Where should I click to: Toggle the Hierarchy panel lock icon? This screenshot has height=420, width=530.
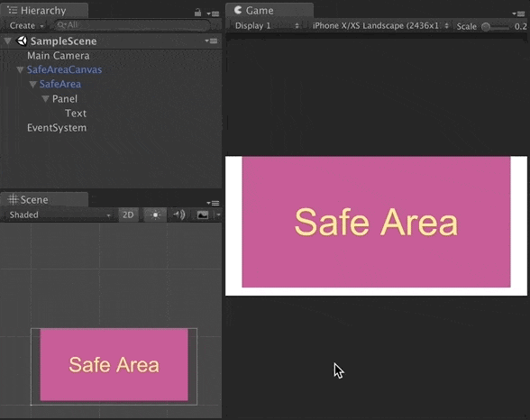click(x=197, y=13)
